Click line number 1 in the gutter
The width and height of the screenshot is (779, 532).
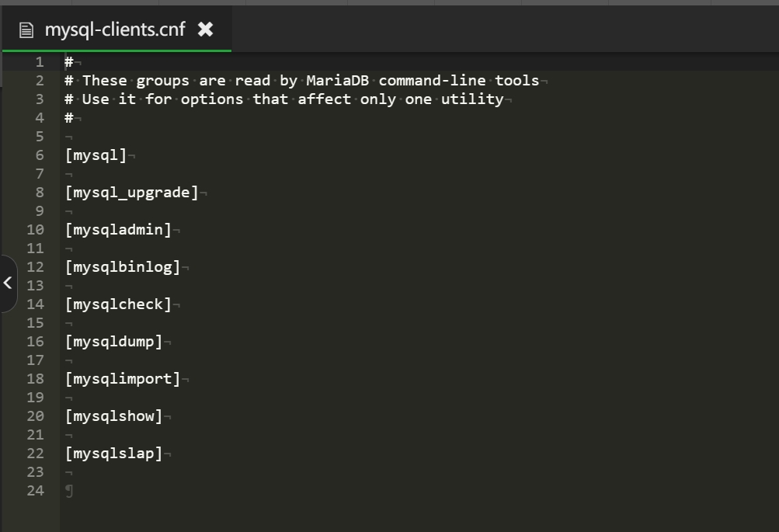[x=40, y=62]
